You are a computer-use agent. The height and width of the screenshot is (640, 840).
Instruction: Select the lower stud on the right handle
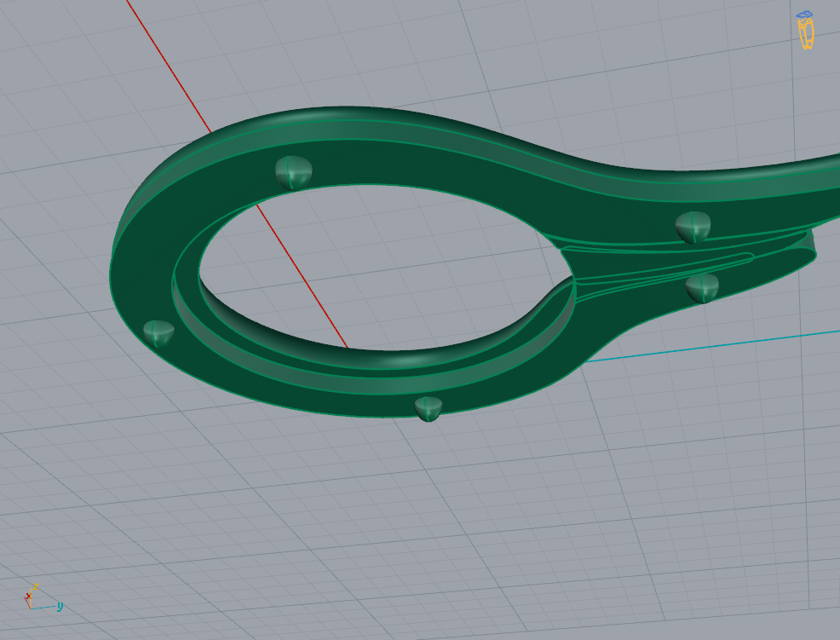[702, 287]
